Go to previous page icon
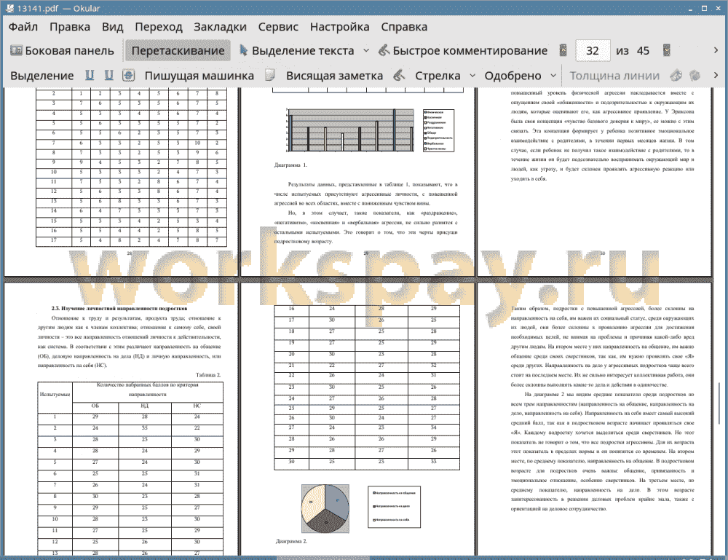The width and height of the screenshot is (728, 560). tap(563, 50)
